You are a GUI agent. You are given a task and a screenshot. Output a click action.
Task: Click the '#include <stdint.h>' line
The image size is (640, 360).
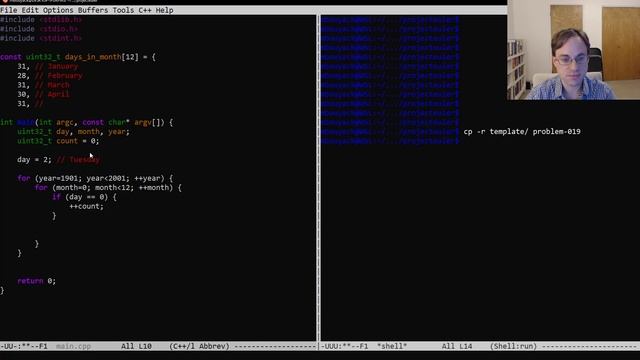41,38
